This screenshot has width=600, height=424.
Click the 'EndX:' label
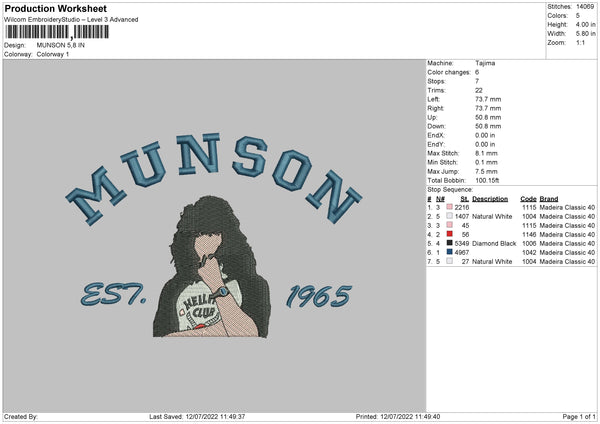tap(436, 135)
